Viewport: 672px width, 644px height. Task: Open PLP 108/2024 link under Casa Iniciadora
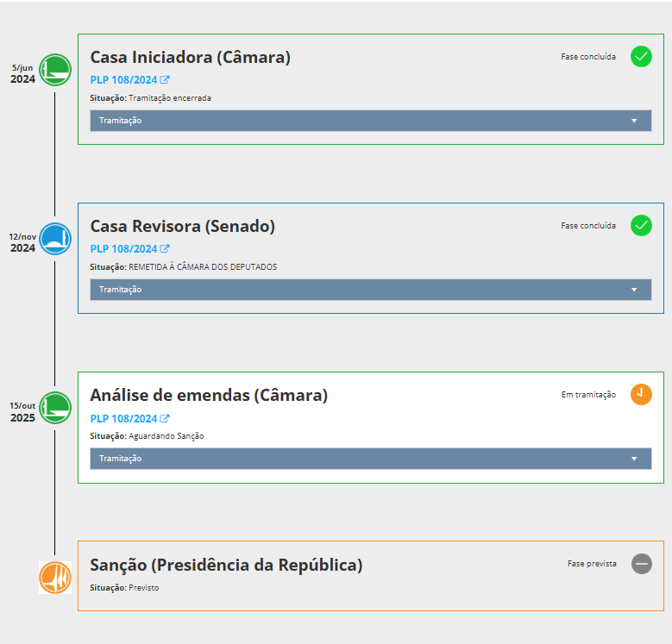click(129, 80)
